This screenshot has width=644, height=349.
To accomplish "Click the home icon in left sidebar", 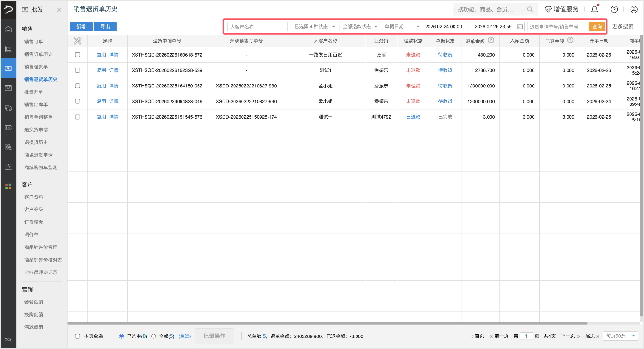I will point(8,29).
